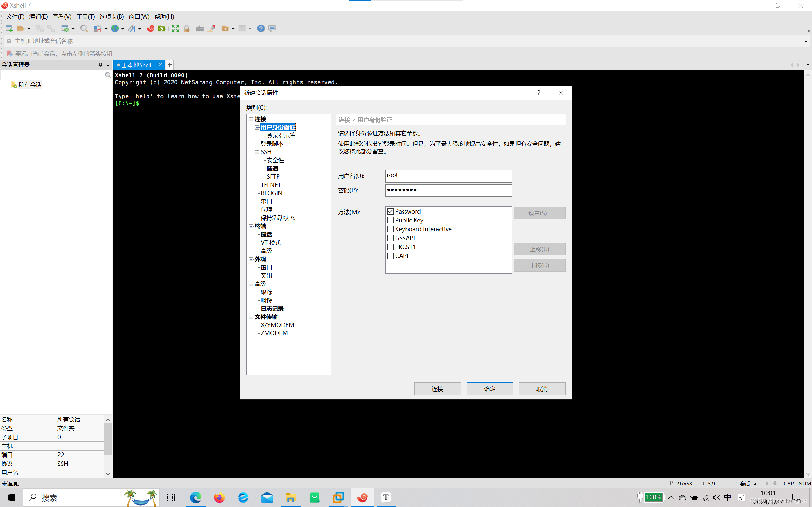Enable Public Key authentication
The height and width of the screenshot is (507, 812).
(390, 220)
